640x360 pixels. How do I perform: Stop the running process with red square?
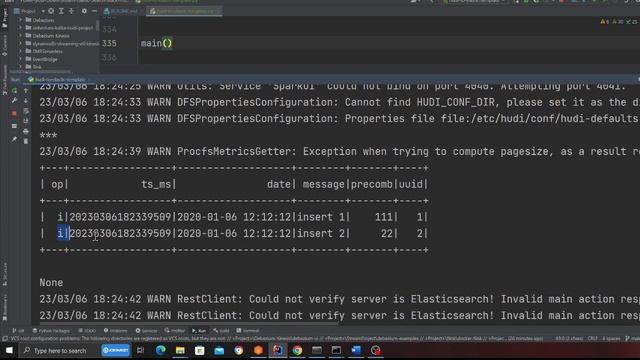14,113
